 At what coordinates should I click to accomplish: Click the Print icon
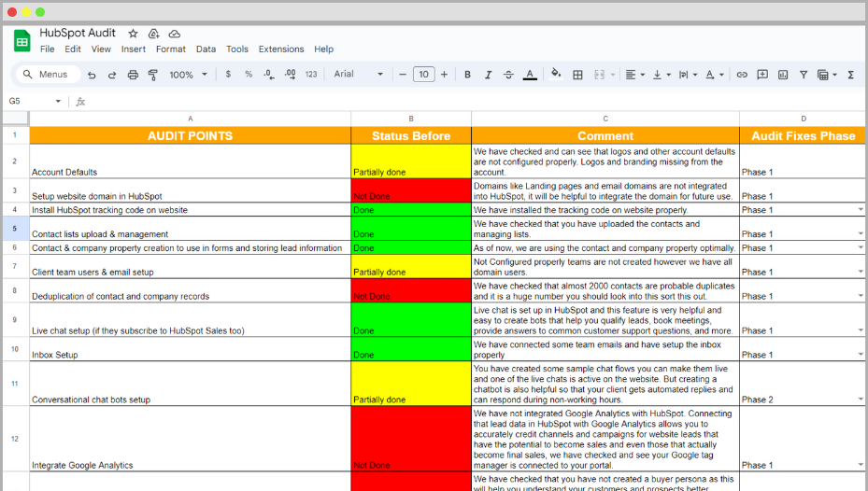point(133,75)
